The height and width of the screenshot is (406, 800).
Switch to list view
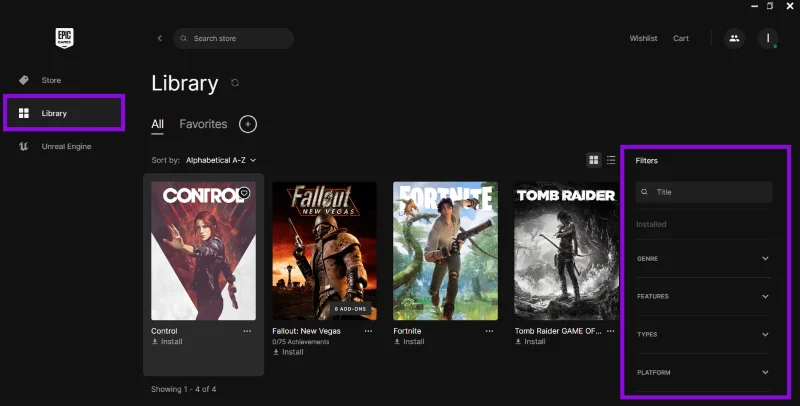point(611,160)
